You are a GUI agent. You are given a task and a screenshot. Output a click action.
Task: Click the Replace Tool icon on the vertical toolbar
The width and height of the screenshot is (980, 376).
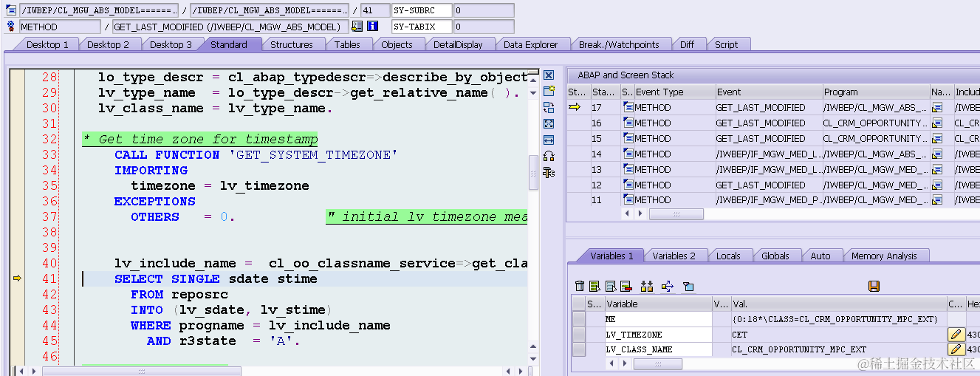coord(549,107)
